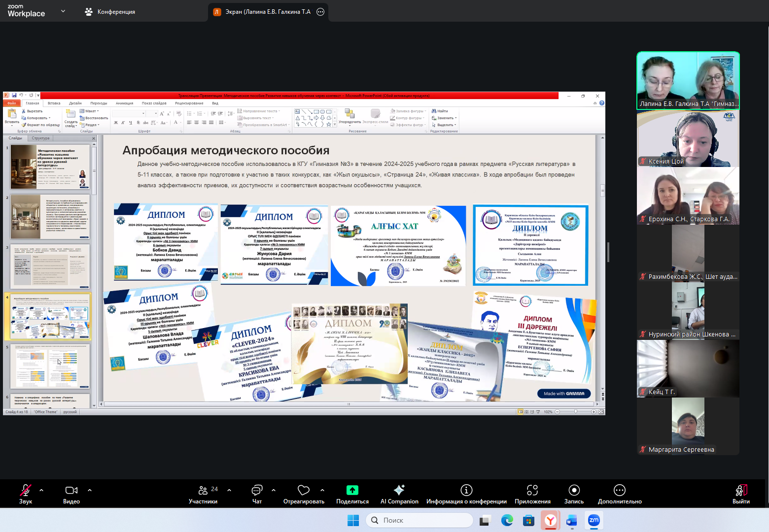Leave the meeting with the Выйти button

click(x=741, y=494)
